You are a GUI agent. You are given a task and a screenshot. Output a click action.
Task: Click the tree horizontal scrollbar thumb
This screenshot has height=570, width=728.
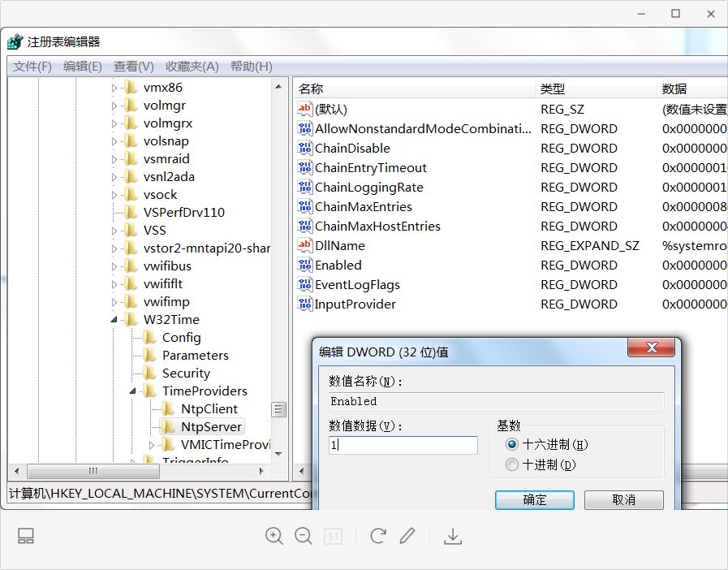coord(93,471)
